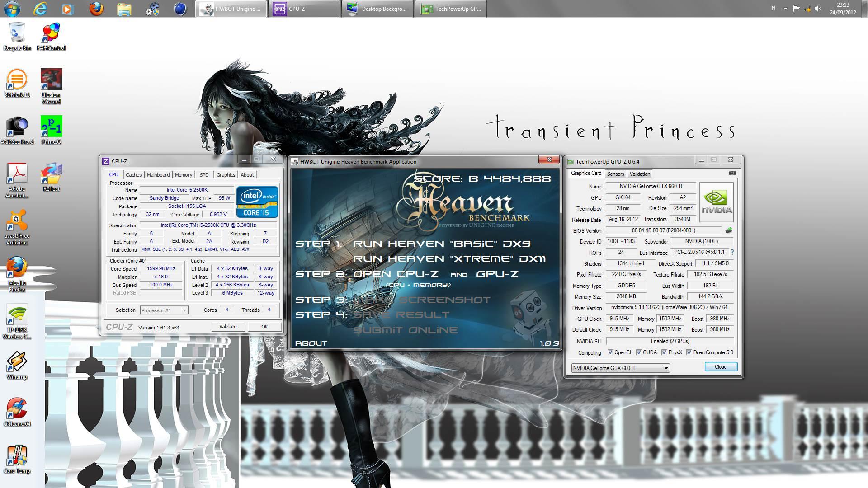Open Internet Explorer from taskbar
Image resolution: width=868 pixels, height=488 pixels.
[x=40, y=9]
